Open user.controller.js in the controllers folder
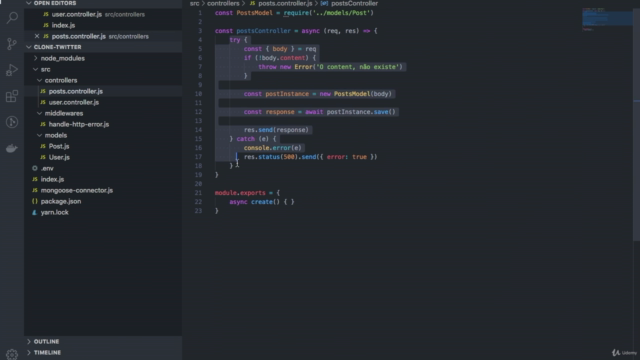The image size is (640, 360). [x=103, y=102]
